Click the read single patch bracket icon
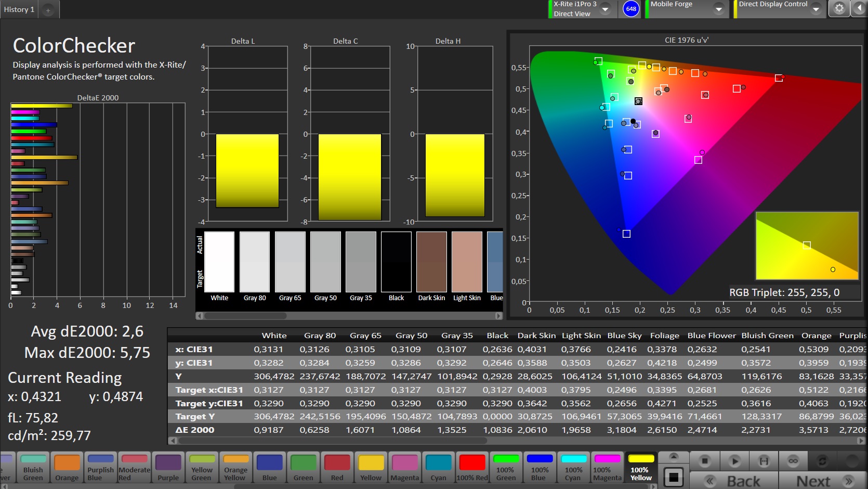This screenshot has height=489, width=868. click(x=764, y=461)
